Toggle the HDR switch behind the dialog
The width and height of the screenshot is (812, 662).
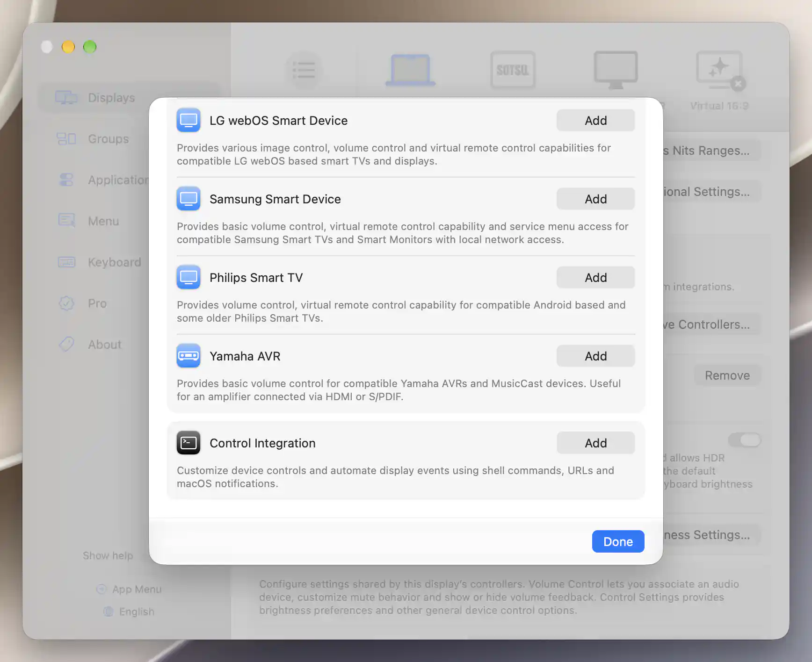coord(745,440)
